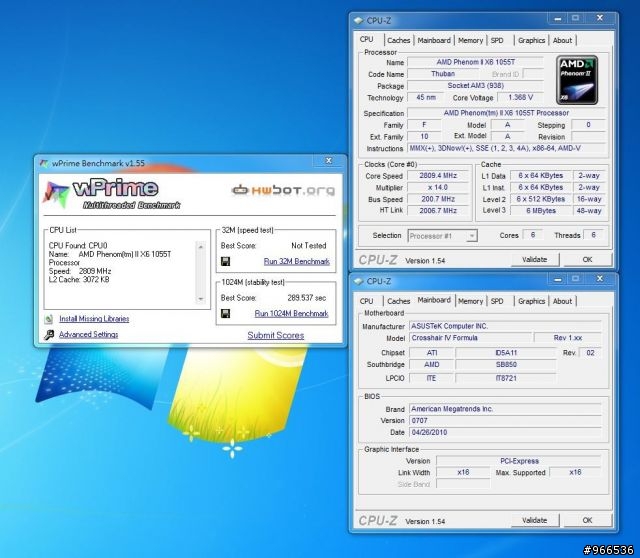Image resolution: width=640 pixels, height=558 pixels.
Task: Click the Submit Scores link
Action: (276, 336)
